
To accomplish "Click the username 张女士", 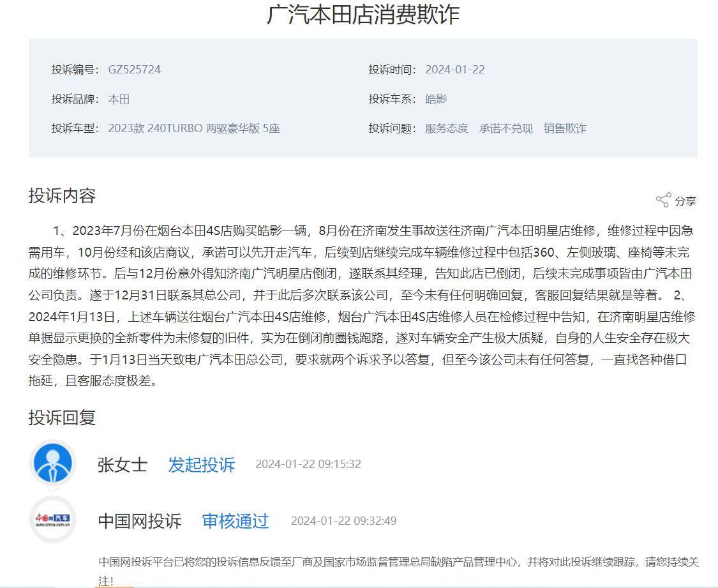I will pyautogui.click(x=123, y=464).
